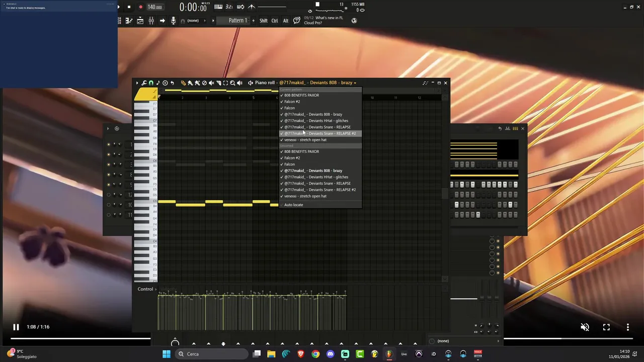The image size is (644, 362).
Task: Select Auto locate in the menu
Action: [320, 205]
